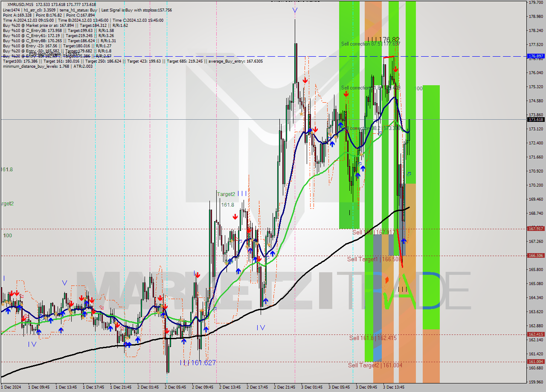This screenshot has height=392, width=546.
Task: Click the blue up arrow under the 167.917 sell line
Action: pos(404,241)
